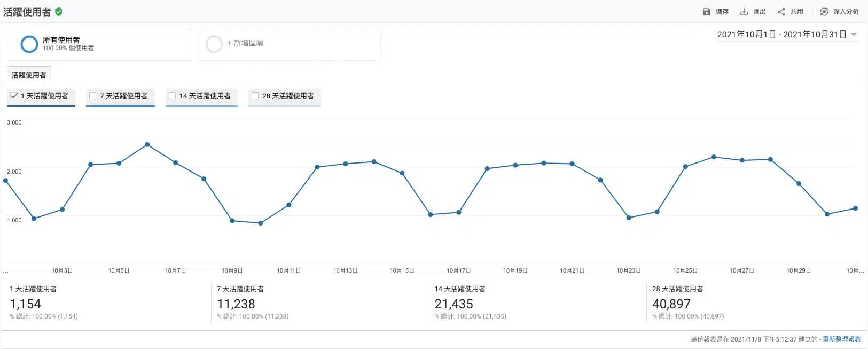Click 重新整理報表 refresh report link
This screenshot has width=868, height=349.
point(842,339)
